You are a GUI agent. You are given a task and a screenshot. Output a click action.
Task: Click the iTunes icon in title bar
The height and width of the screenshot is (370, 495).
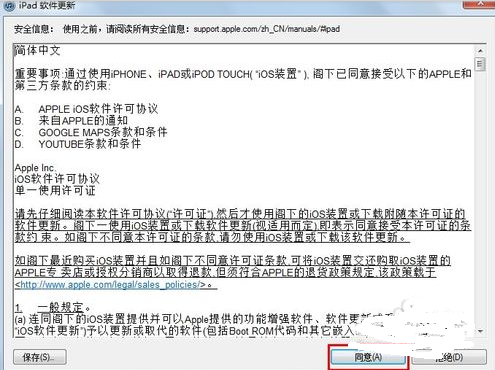(x=9, y=6)
